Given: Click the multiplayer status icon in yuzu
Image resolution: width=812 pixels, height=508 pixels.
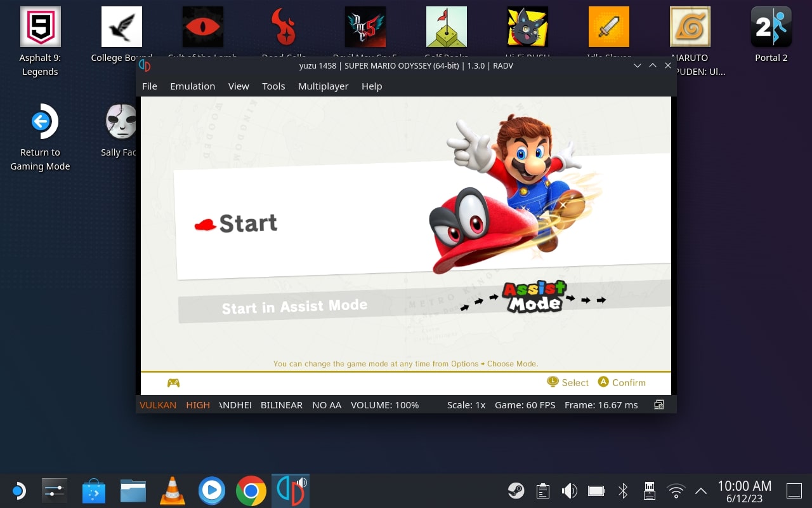Looking at the screenshot, I should click(x=659, y=404).
